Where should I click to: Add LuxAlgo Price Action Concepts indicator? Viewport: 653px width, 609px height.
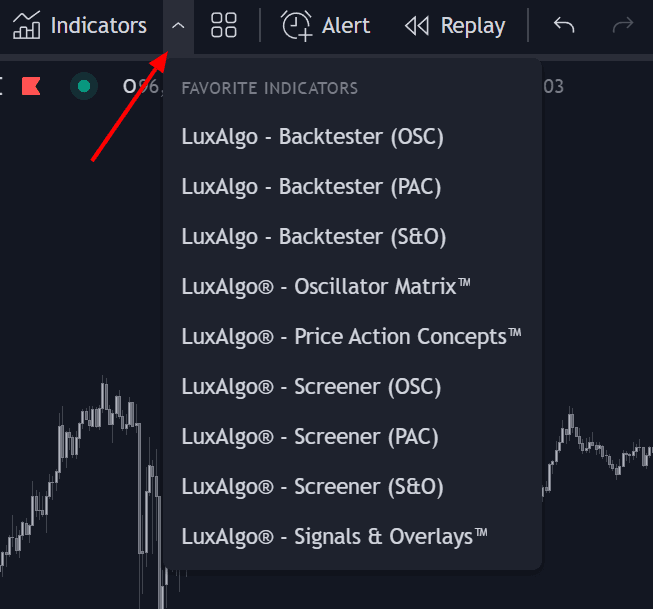352,337
